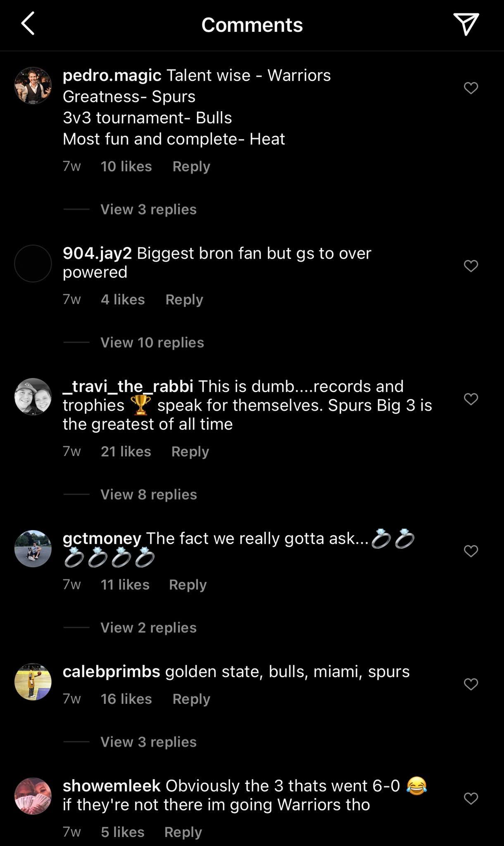This screenshot has width=504, height=846.
Task: Heart the _travi_the_rabbi comment
Action: (471, 399)
